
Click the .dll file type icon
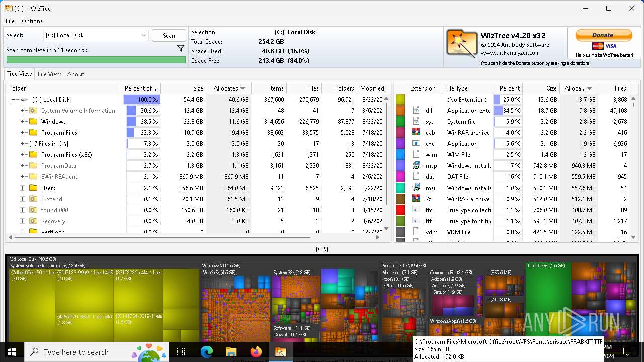coord(416,110)
